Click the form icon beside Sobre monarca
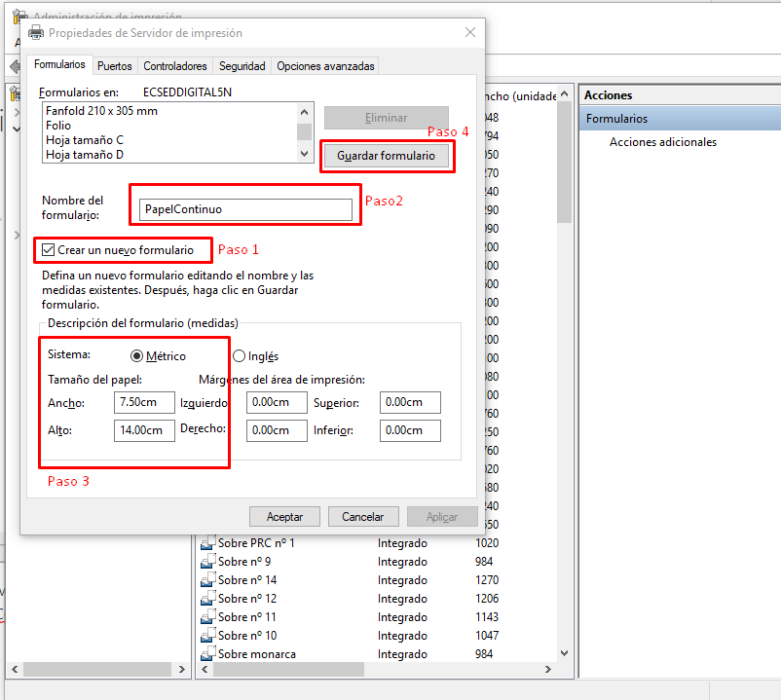781x700 pixels. point(207,654)
